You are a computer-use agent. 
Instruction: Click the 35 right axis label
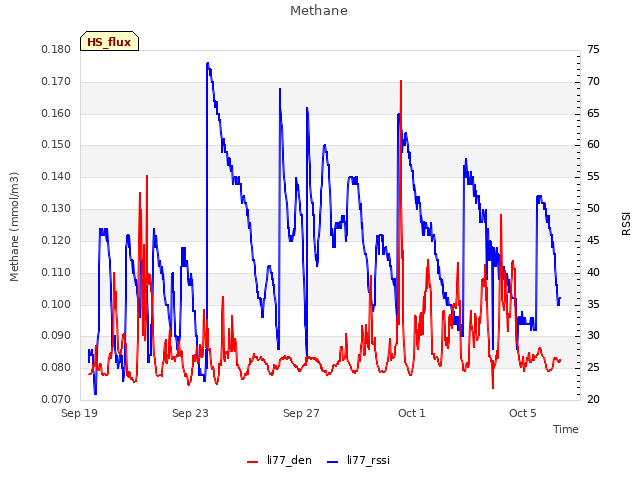(593, 304)
